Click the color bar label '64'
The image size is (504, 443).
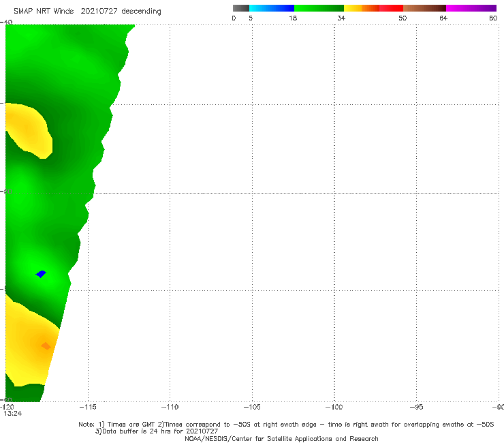pyautogui.click(x=443, y=18)
